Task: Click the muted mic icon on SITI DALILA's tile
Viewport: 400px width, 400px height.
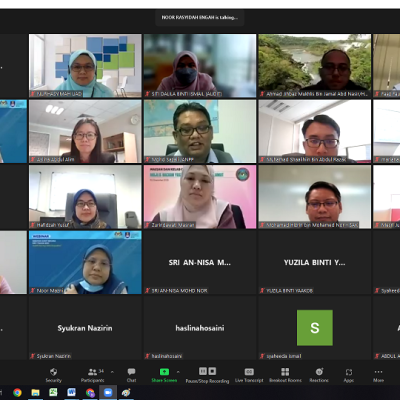Action: tap(147, 94)
